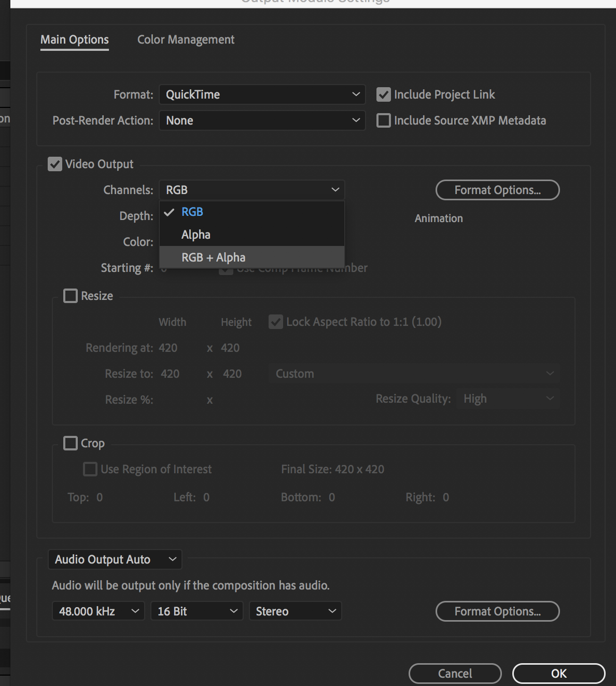Image resolution: width=616 pixels, height=686 pixels.
Task: Toggle the Include Project Link checkbox
Action: [384, 94]
